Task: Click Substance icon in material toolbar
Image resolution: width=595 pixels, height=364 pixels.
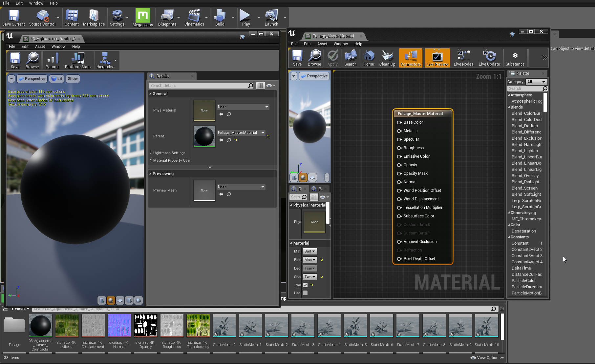Action: click(x=515, y=58)
